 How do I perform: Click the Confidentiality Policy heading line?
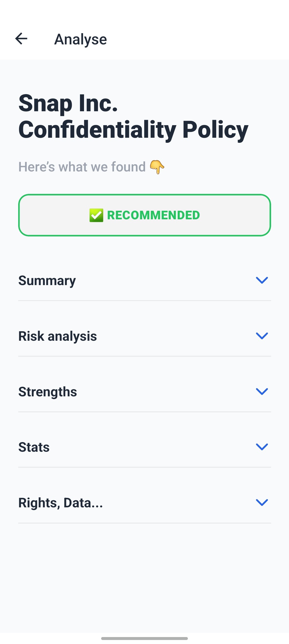pyautogui.click(x=133, y=130)
